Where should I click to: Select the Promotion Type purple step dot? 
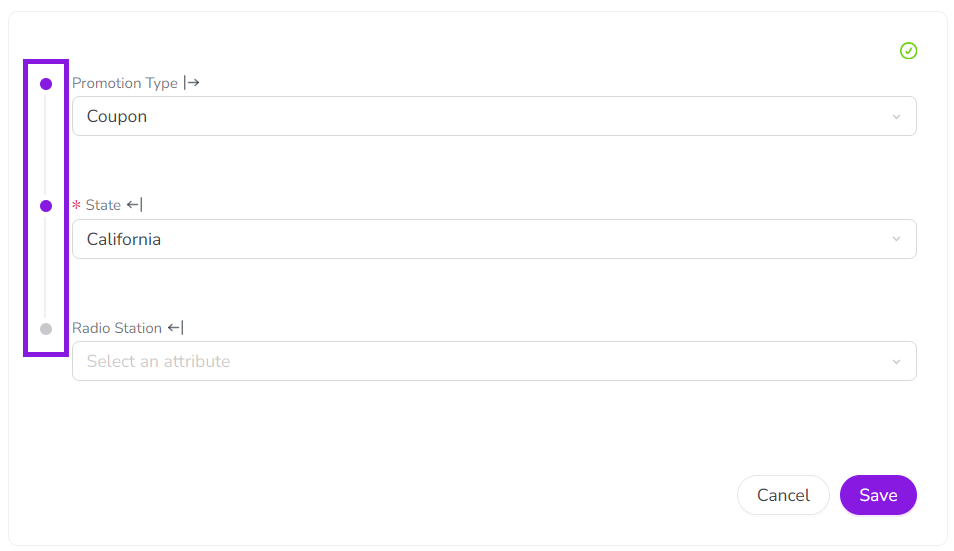46,84
